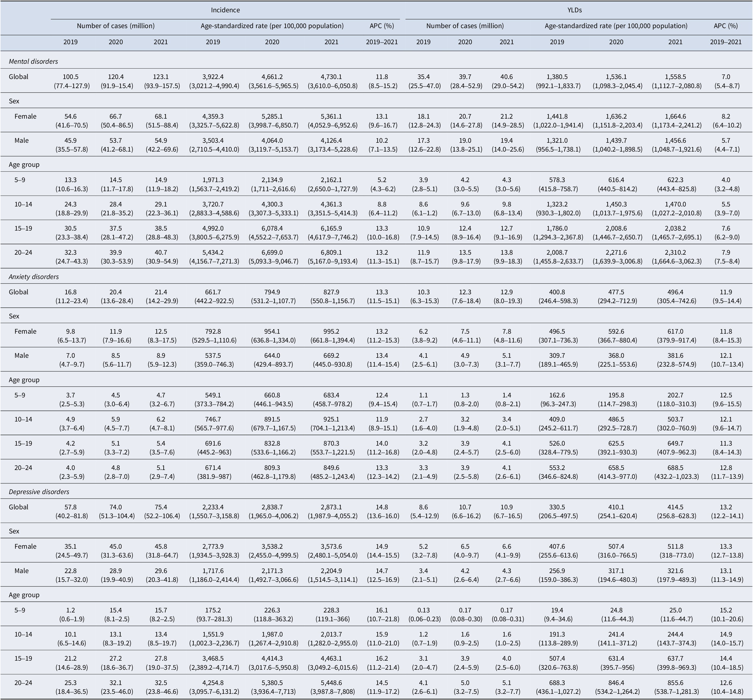Select the value "855.6"
The width and height of the screenshot is (753, 700).
tap(675, 683)
